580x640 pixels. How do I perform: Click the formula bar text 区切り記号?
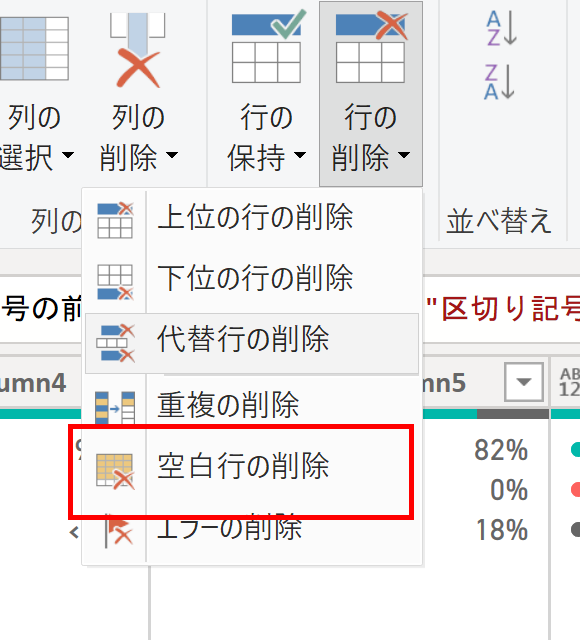(511, 309)
